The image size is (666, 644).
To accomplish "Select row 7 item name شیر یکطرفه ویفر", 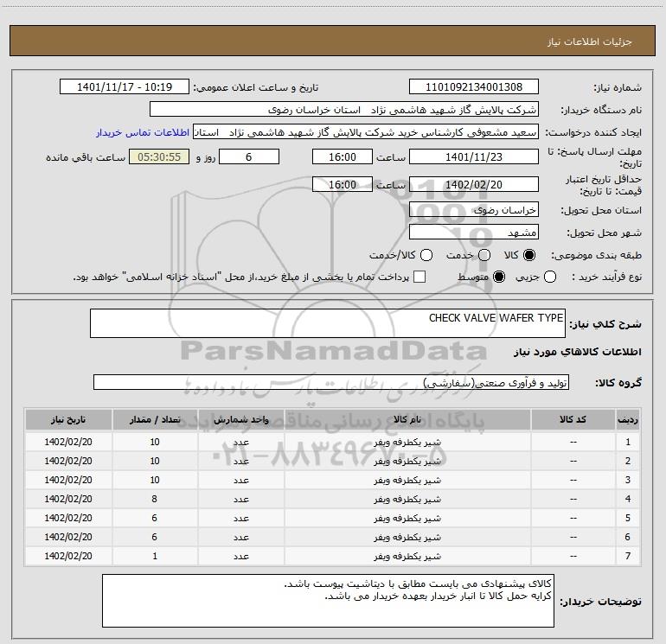I will 407,556.
